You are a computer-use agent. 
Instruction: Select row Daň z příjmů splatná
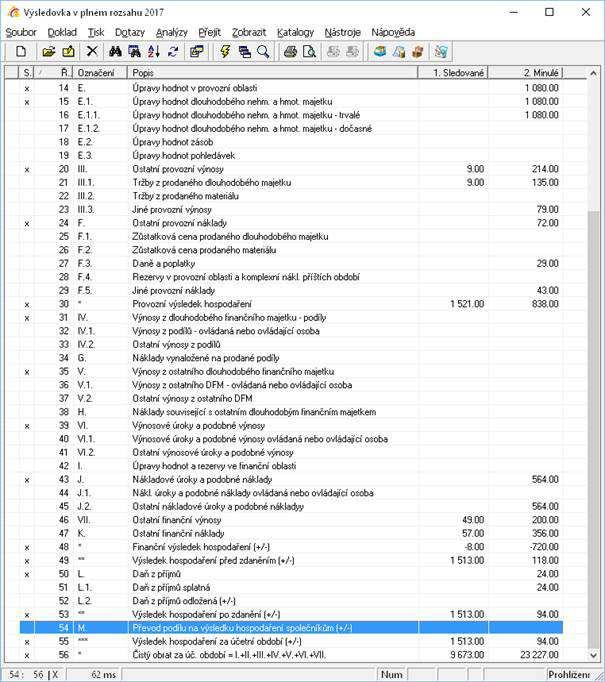pyautogui.click(x=291, y=587)
